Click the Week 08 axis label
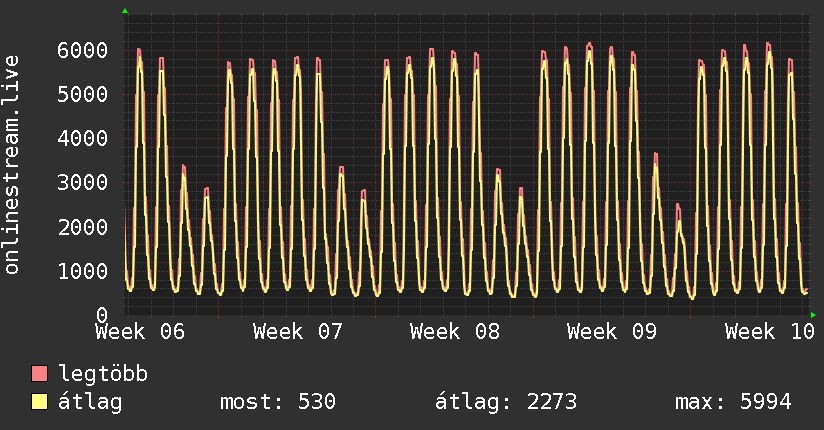Image resolution: width=824 pixels, height=430 pixels. click(455, 332)
